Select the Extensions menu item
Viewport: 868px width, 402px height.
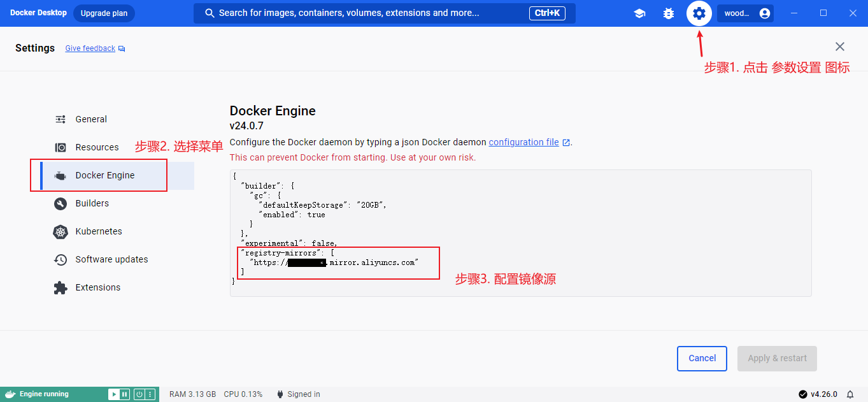[117, 288]
